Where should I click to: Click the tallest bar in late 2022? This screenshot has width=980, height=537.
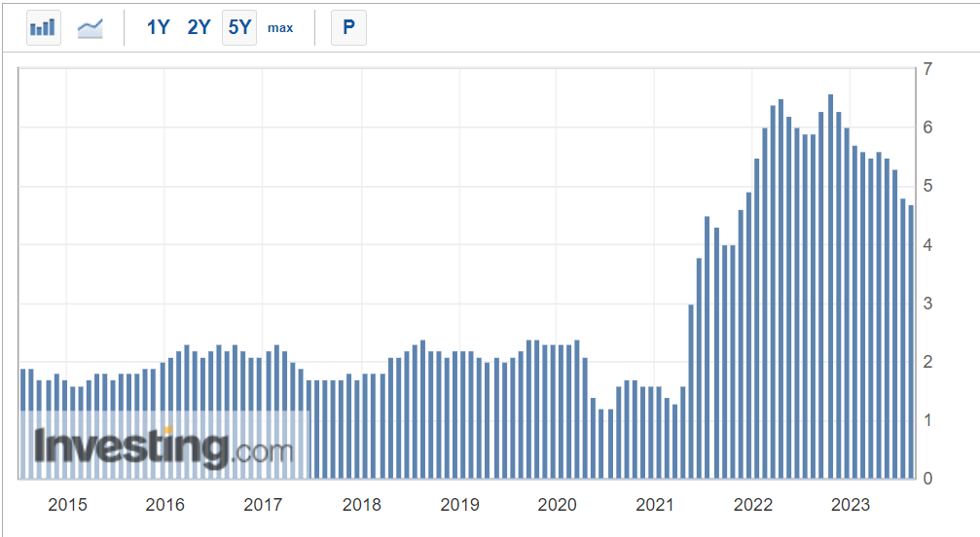point(831,287)
